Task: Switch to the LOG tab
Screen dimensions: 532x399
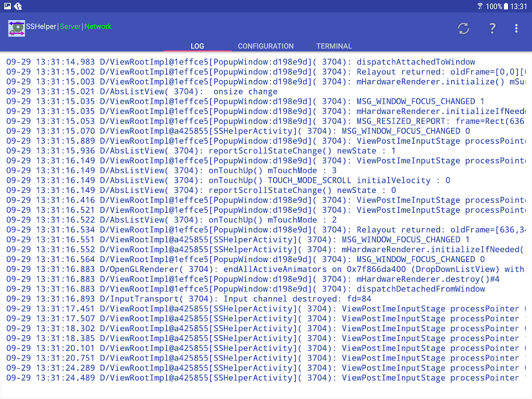Action: pos(197,46)
